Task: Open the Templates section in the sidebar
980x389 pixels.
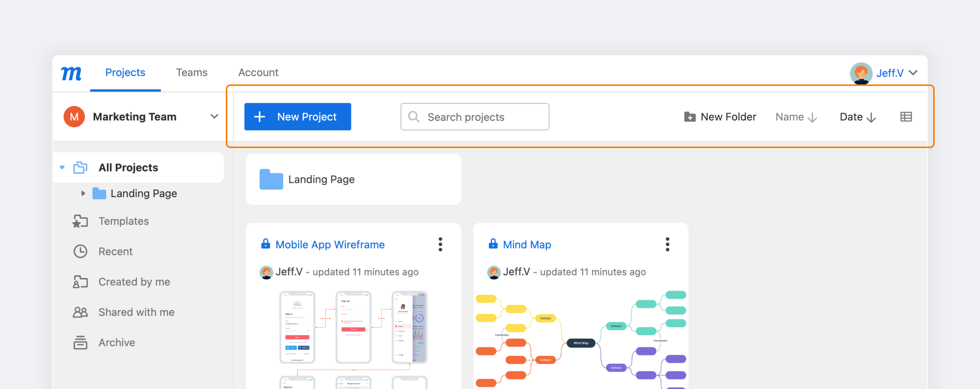Action: 124,221
